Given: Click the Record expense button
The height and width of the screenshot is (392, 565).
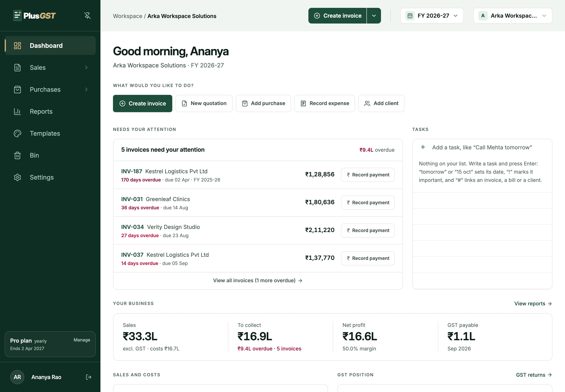Looking at the screenshot, I should [x=324, y=103].
